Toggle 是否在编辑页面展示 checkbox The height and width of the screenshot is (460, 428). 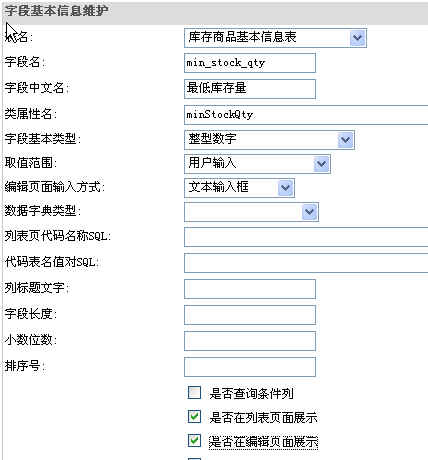(x=194, y=441)
